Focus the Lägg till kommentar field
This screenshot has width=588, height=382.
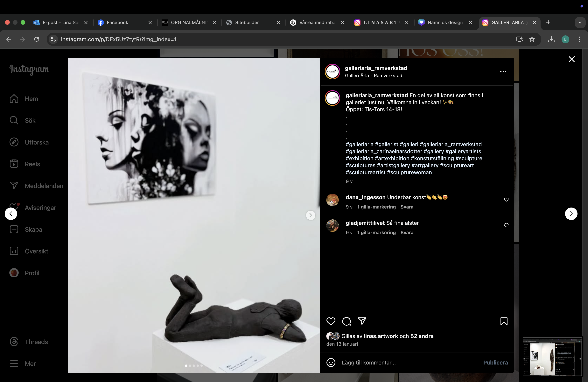tap(410, 363)
